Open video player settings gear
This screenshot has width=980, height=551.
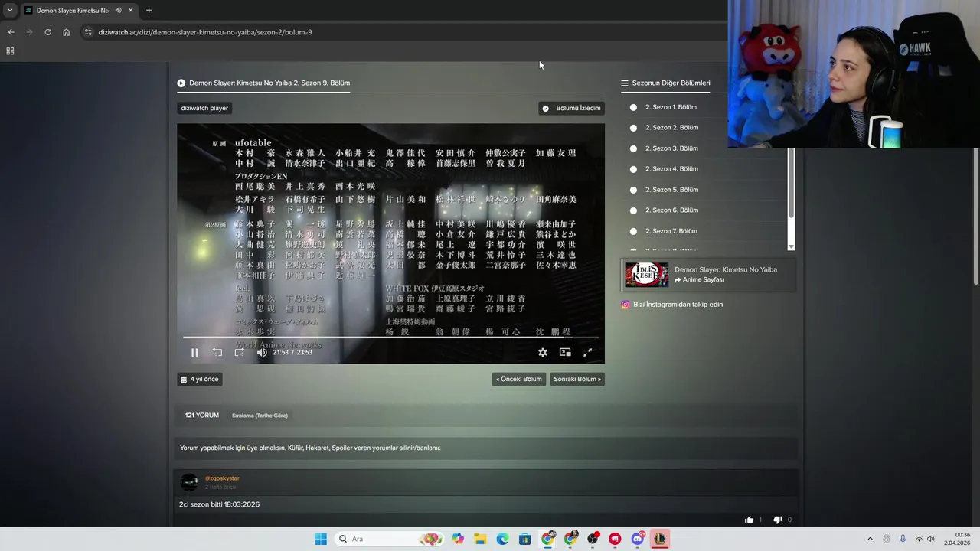[543, 353]
